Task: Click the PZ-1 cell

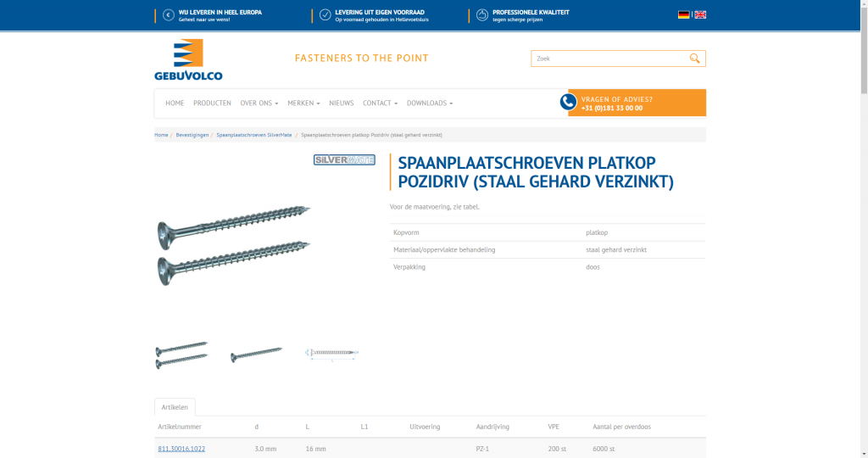Action: (x=482, y=449)
